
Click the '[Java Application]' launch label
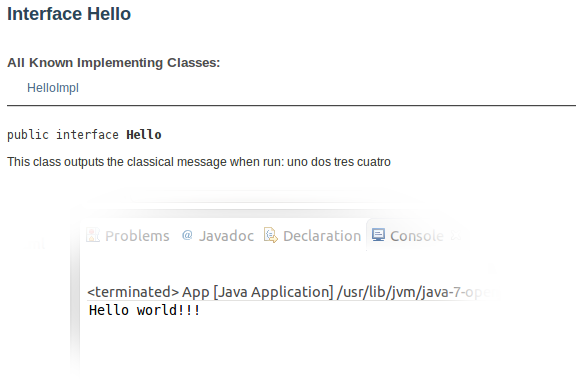point(273,292)
